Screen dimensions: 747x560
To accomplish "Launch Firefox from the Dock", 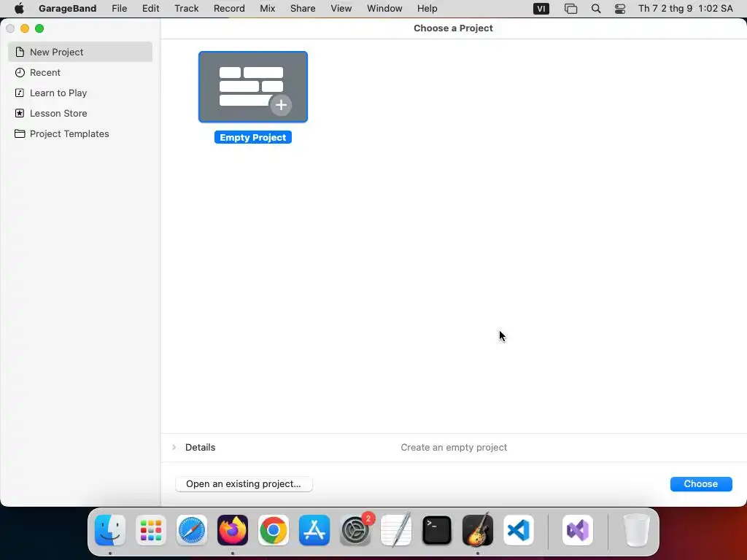I will pos(233,530).
